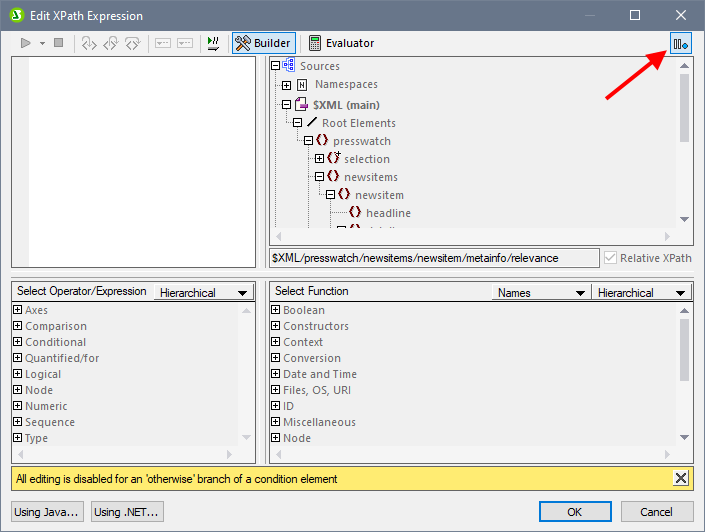The height and width of the screenshot is (532, 705).
Task: Click the Stop evaluation square icon
Action: pos(58,43)
